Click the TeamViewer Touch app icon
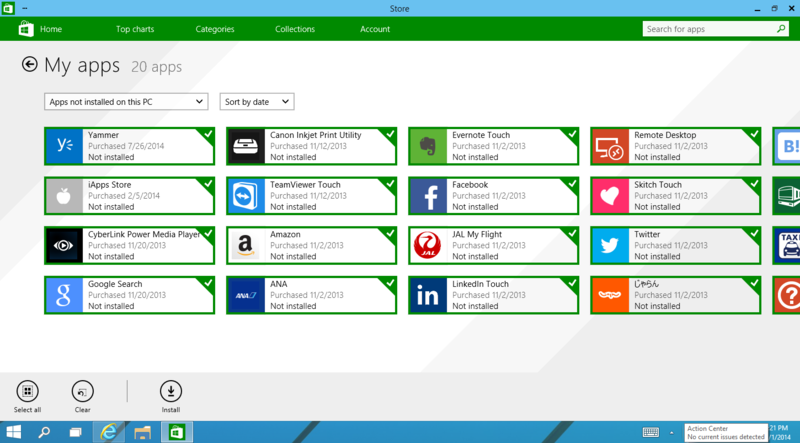This screenshot has width=800, height=443. click(246, 196)
